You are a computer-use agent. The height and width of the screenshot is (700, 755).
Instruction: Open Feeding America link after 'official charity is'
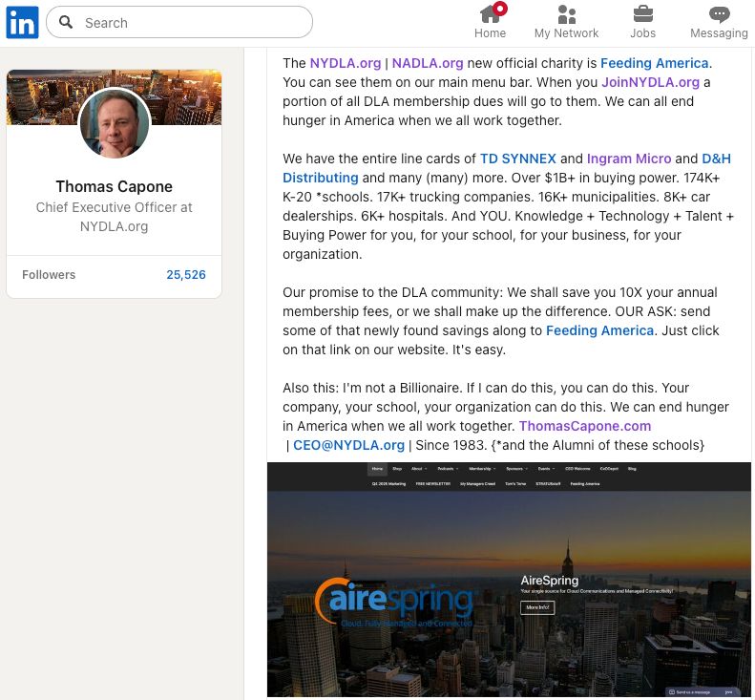655,63
